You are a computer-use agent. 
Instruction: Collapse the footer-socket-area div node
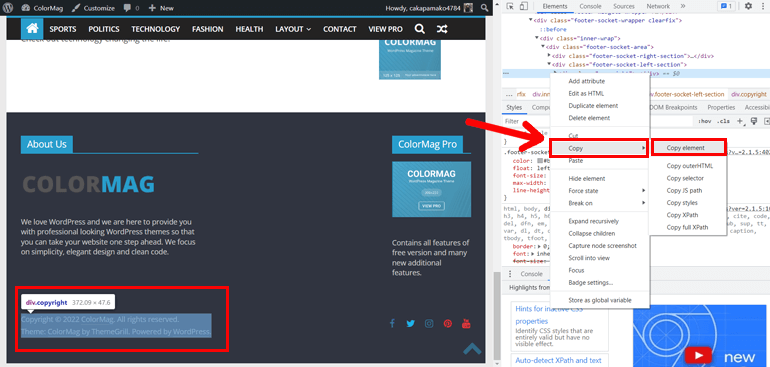click(543, 47)
